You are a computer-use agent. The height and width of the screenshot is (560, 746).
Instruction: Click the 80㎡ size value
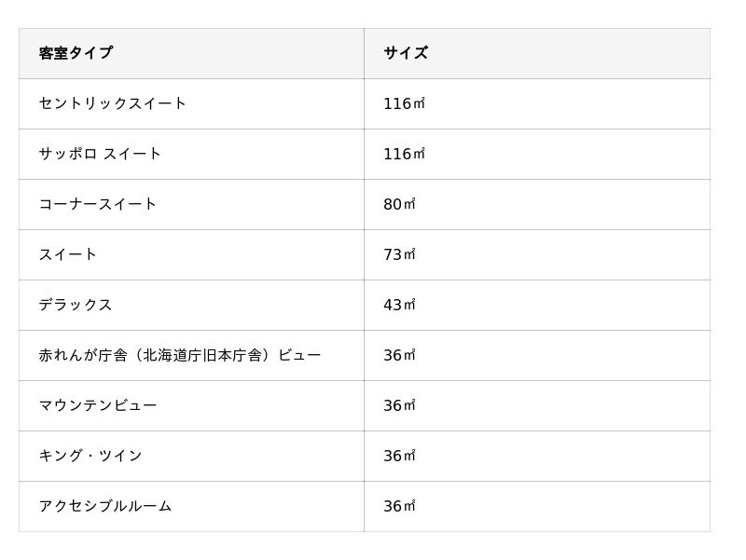point(399,204)
